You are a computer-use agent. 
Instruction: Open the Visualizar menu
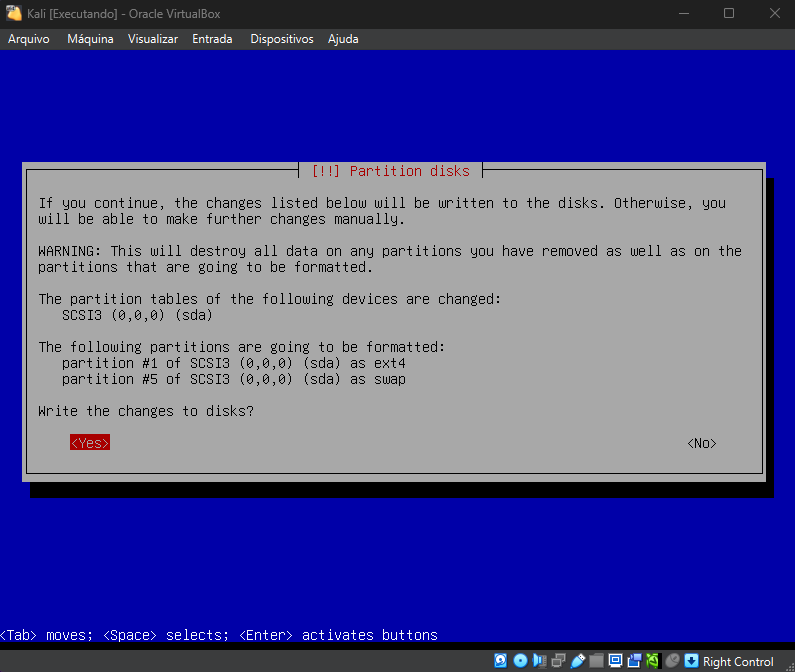153,39
